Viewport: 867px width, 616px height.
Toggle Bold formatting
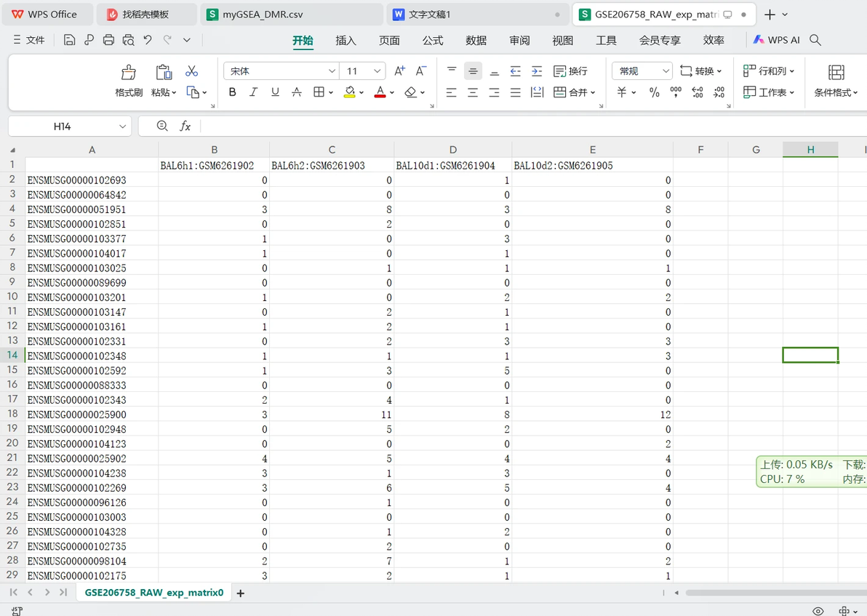[x=232, y=92]
